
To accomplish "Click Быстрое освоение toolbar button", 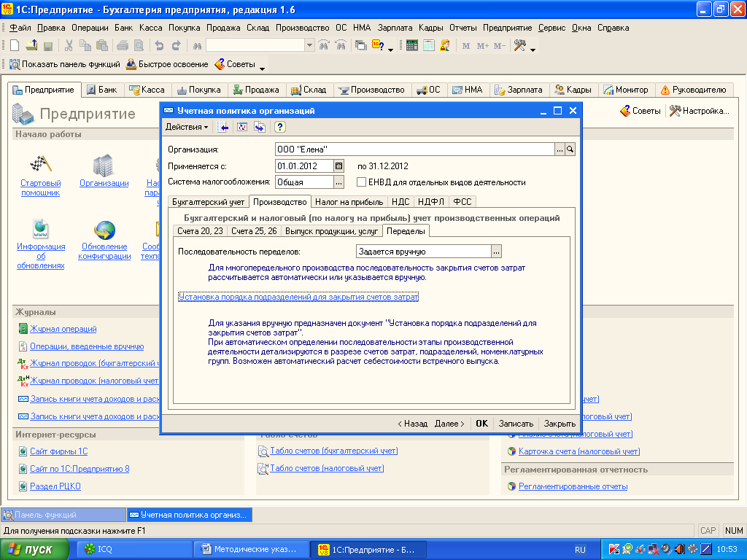I will tap(167, 64).
